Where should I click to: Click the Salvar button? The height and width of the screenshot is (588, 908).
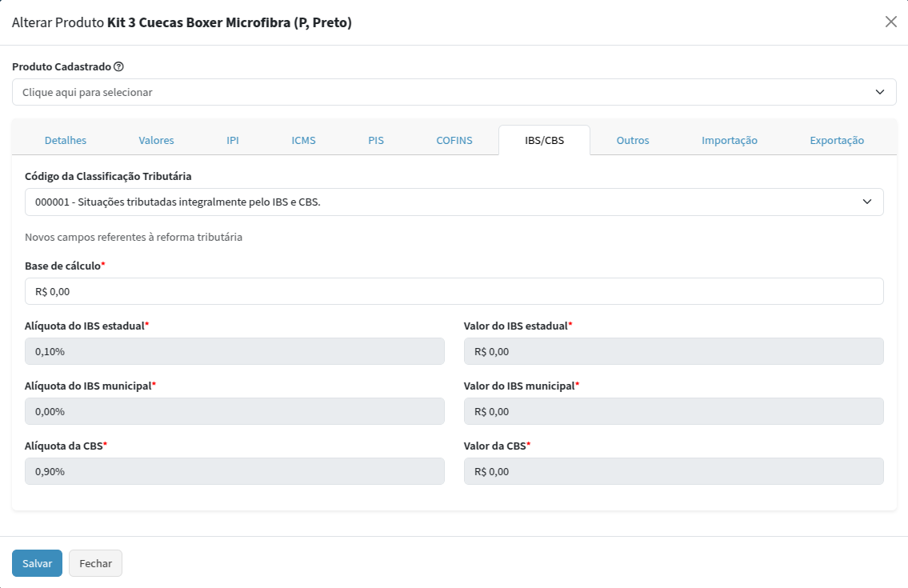[37, 563]
